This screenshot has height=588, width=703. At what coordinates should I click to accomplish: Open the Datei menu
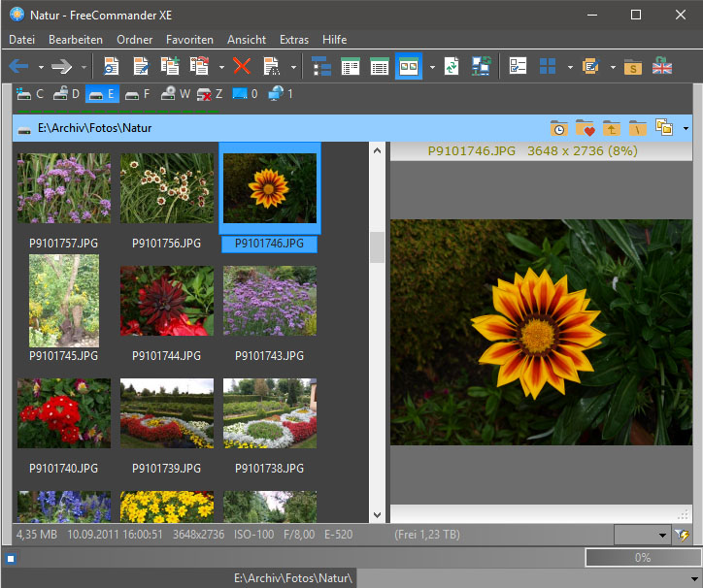click(x=21, y=40)
